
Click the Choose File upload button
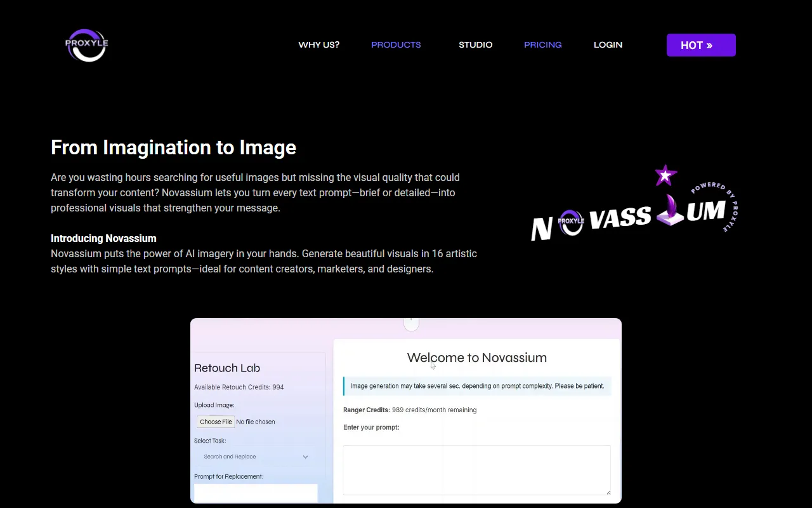click(216, 422)
